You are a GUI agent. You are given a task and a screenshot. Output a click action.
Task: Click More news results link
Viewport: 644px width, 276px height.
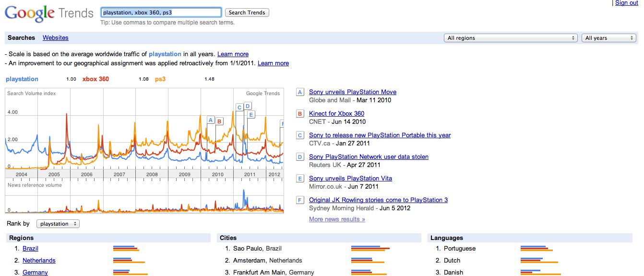(x=337, y=219)
